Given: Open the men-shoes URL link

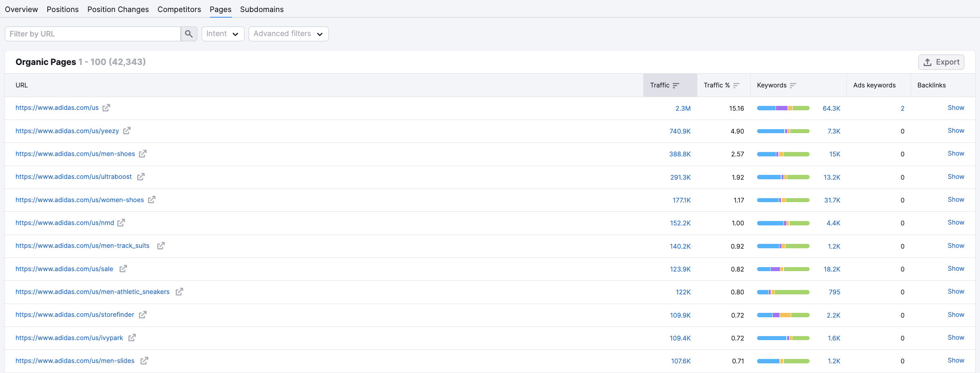Looking at the screenshot, I should 75,154.
